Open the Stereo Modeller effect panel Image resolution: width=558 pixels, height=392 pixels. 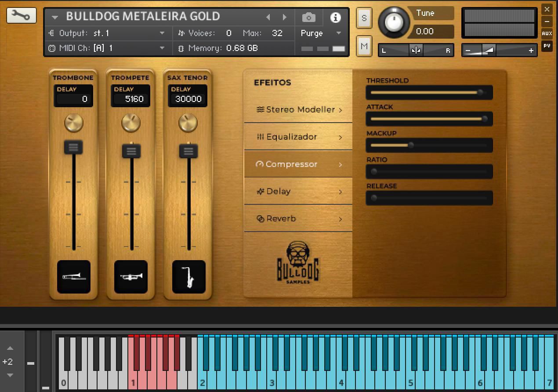point(298,109)
